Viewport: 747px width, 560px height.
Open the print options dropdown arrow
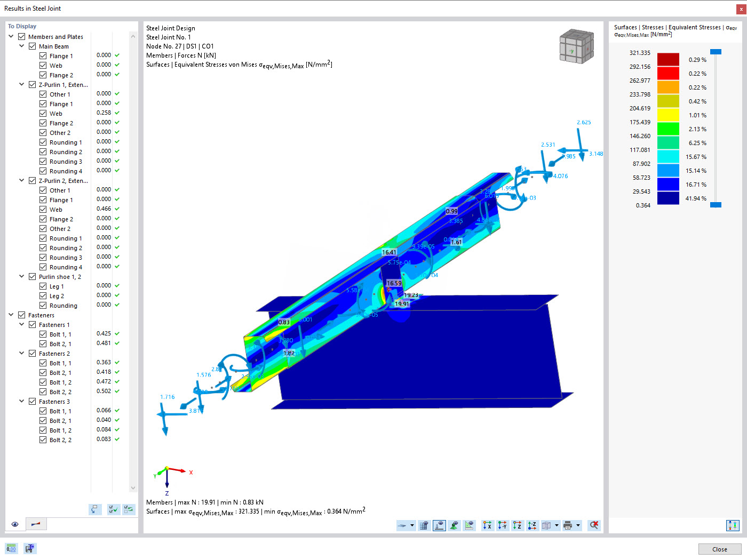point(578,525)
